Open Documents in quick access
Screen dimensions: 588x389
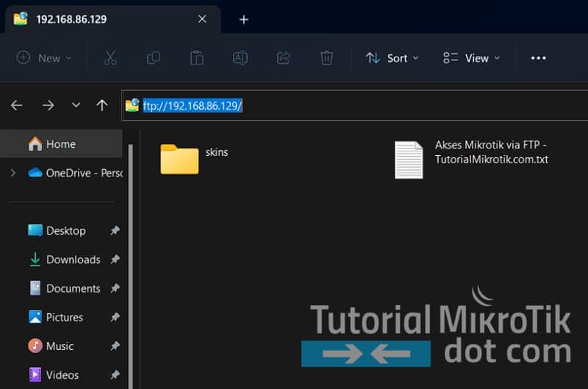tap(65, 288)
